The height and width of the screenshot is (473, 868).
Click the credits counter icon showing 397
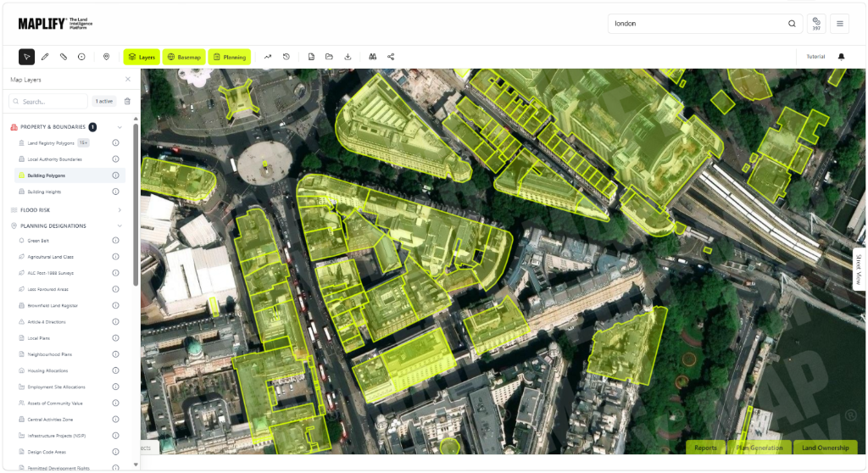pyautogui.click(x=816, y=24)
